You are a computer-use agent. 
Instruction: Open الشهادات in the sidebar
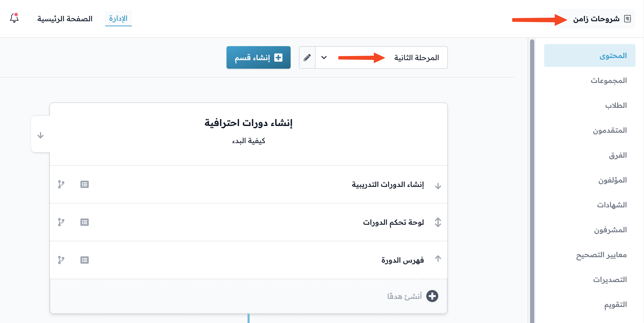612,205
